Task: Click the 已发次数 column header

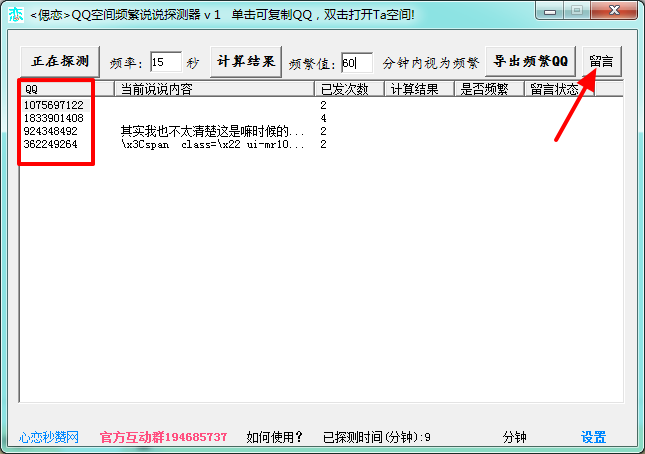Action: point(350,89)
